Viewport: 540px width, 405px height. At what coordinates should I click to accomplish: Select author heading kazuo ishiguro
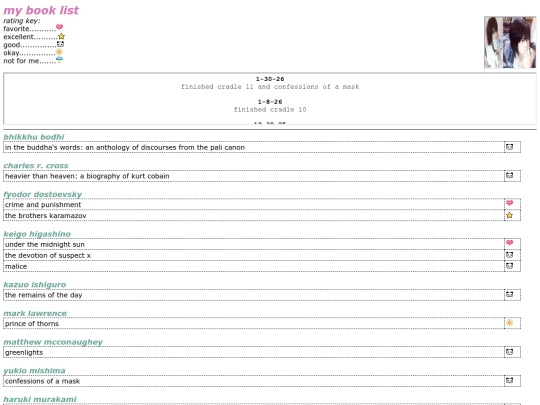tap(34, 284)
